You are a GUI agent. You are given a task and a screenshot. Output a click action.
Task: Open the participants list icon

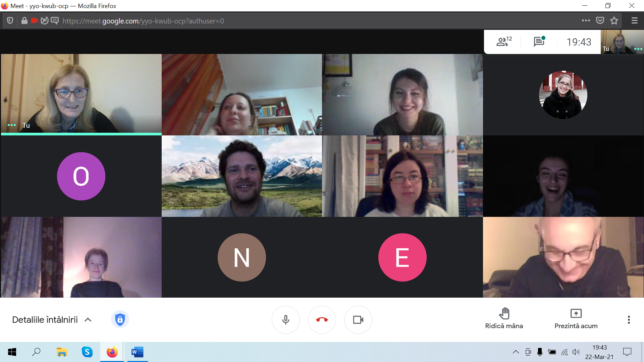[x=503, y=42]
